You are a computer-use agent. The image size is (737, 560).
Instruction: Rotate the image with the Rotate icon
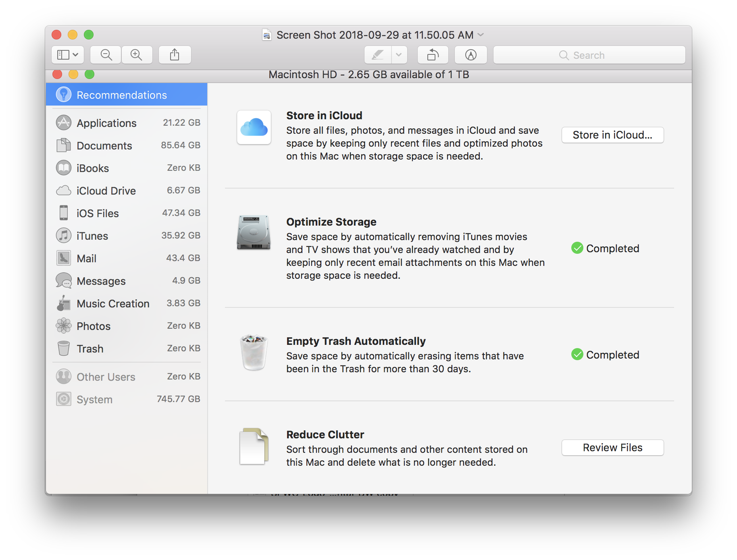pyautogui.click(x=433, y=55)
